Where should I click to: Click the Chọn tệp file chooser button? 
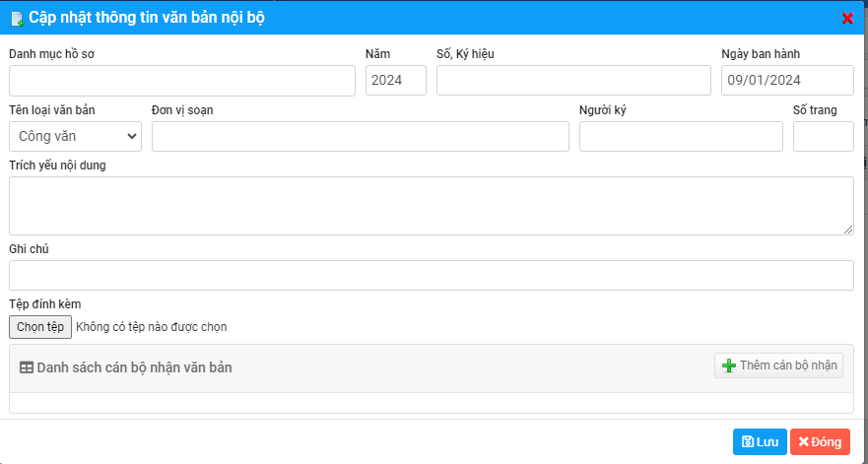(40, 326)
